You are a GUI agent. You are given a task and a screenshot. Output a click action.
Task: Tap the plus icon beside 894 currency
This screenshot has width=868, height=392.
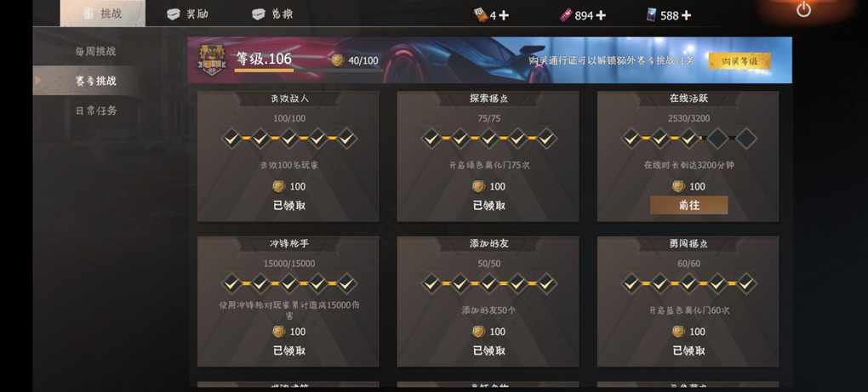[601, 15]
